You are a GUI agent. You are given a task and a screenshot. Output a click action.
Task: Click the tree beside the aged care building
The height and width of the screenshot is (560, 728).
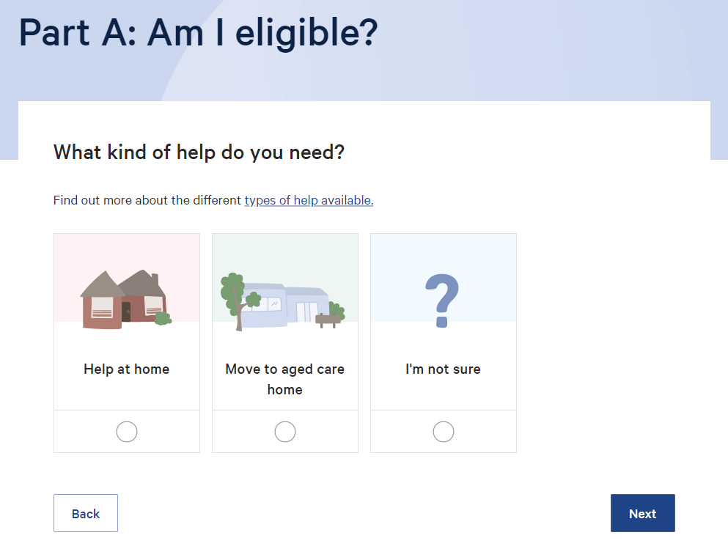238,301
